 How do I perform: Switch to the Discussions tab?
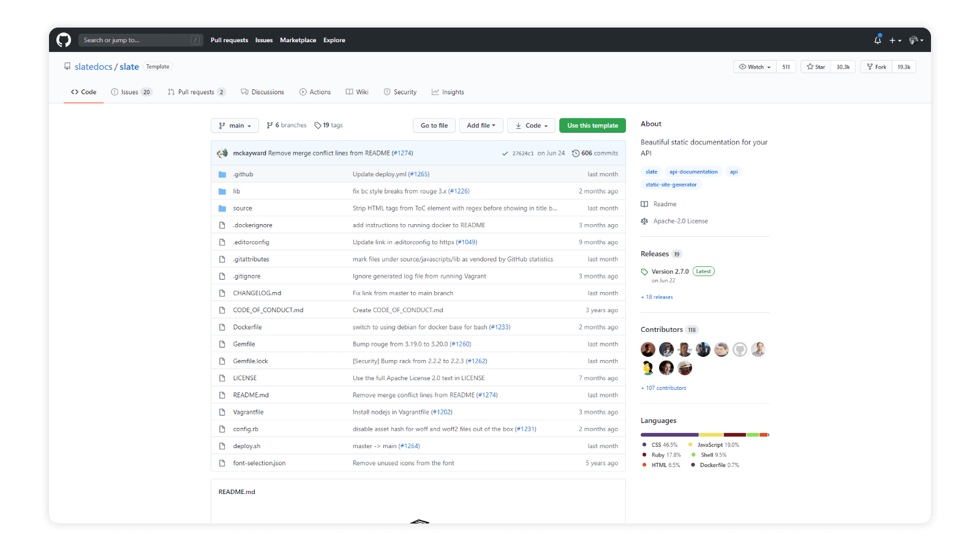[262, 92]
